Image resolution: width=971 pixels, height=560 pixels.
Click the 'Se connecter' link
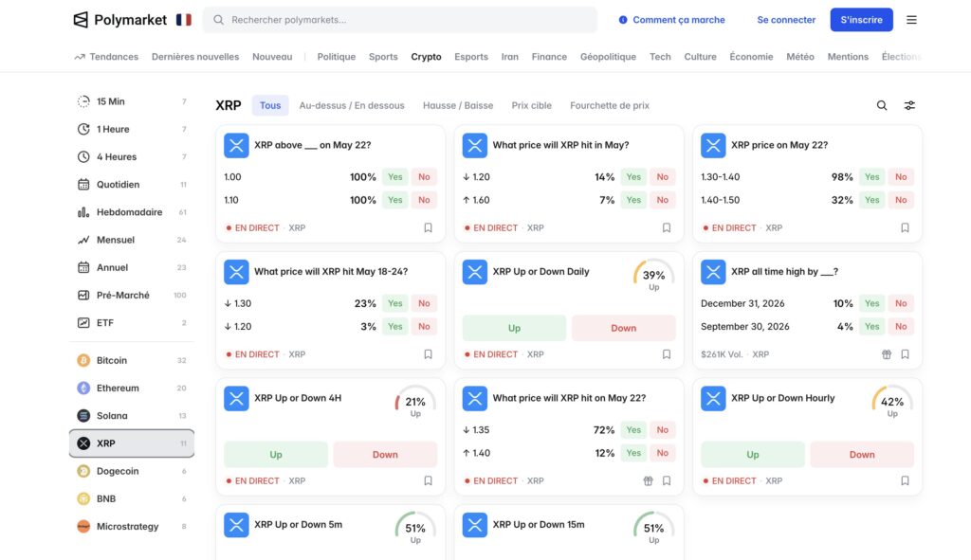786,20
